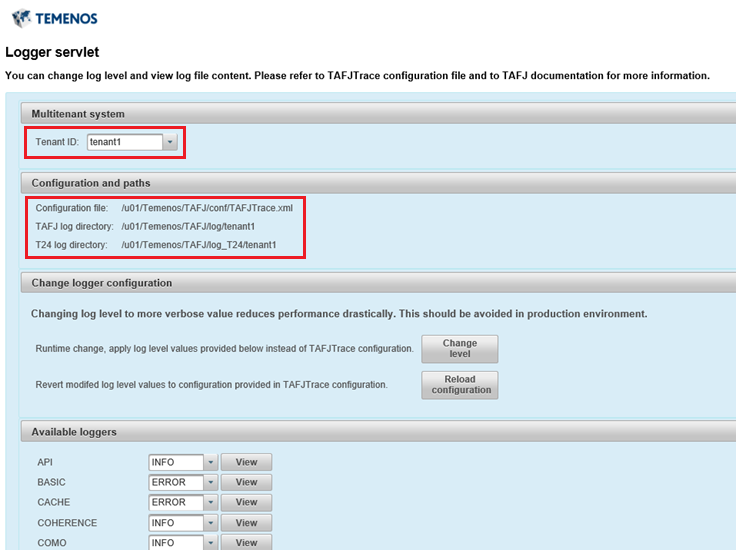View the CACHE log file
This screenshot has width=736, height=550.
246,502
